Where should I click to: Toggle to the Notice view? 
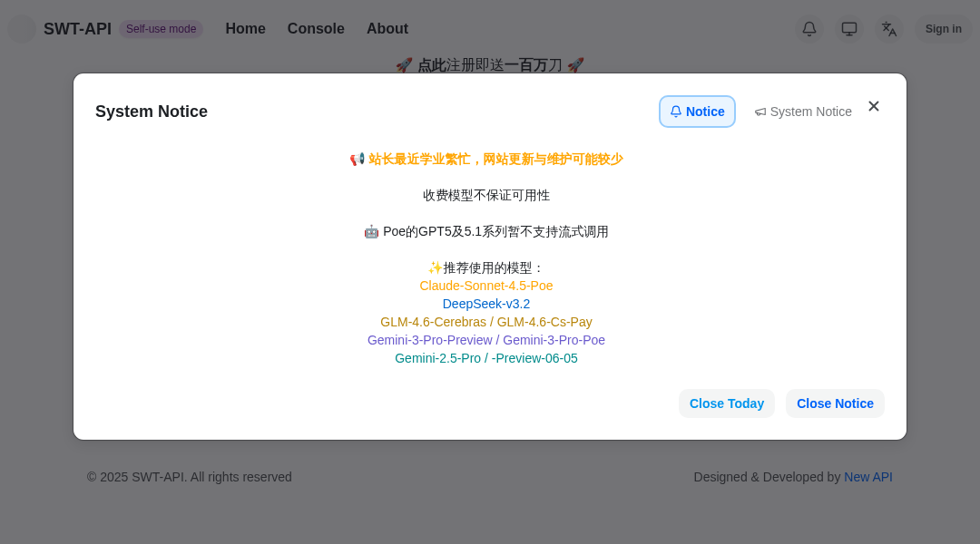tap(697, 111)
